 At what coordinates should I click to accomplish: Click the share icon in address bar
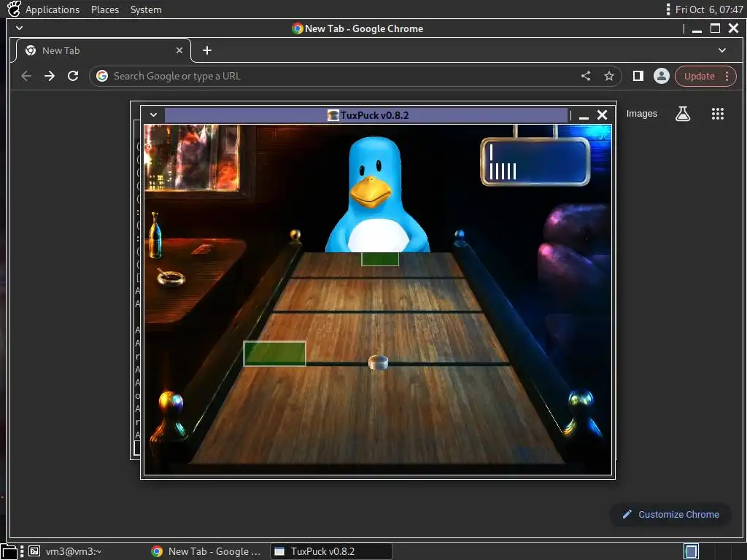tap(586, 76)
